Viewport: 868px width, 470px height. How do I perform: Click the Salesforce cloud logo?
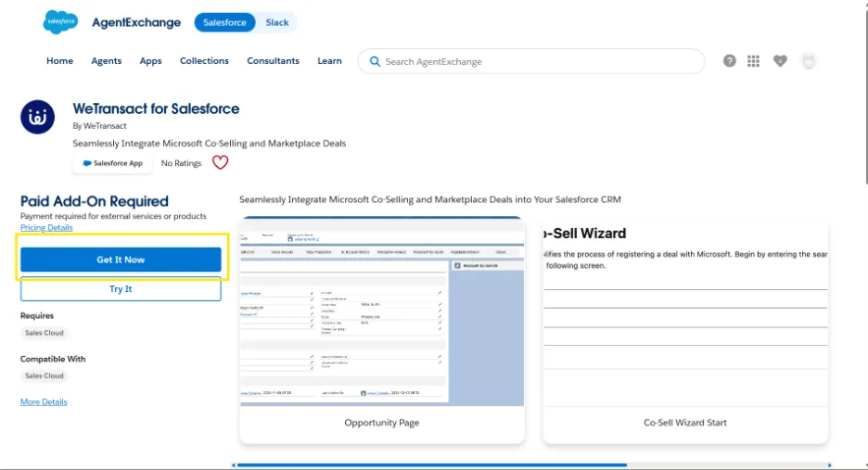click(60, 22)
